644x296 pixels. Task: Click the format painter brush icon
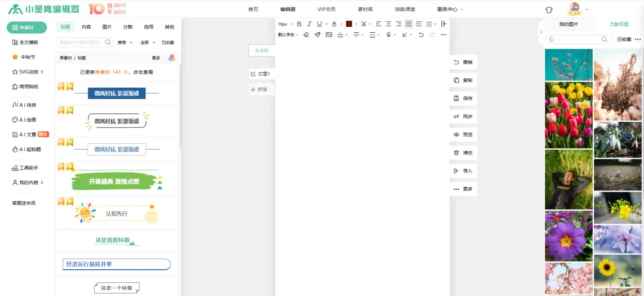317,35
